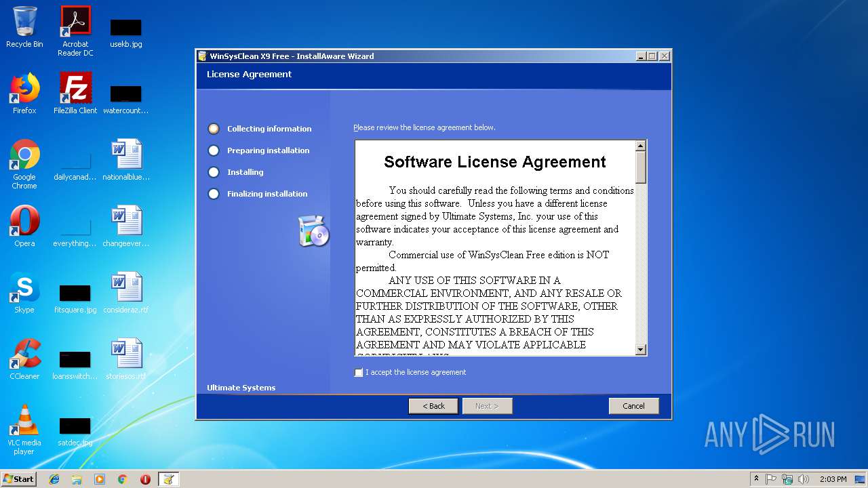The image size is (868, 488).
Task: Open consideraz.rtf document
Action: point(126,293)
